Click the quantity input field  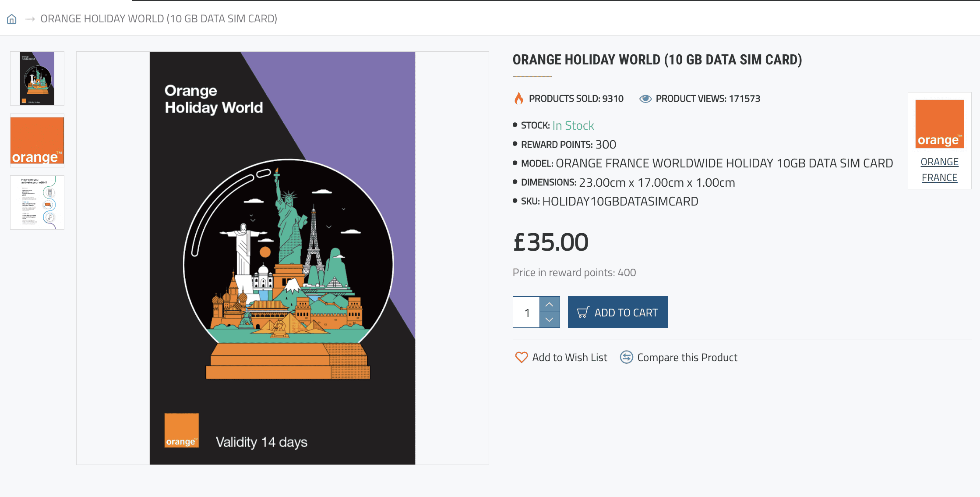(x=527, y=312)
